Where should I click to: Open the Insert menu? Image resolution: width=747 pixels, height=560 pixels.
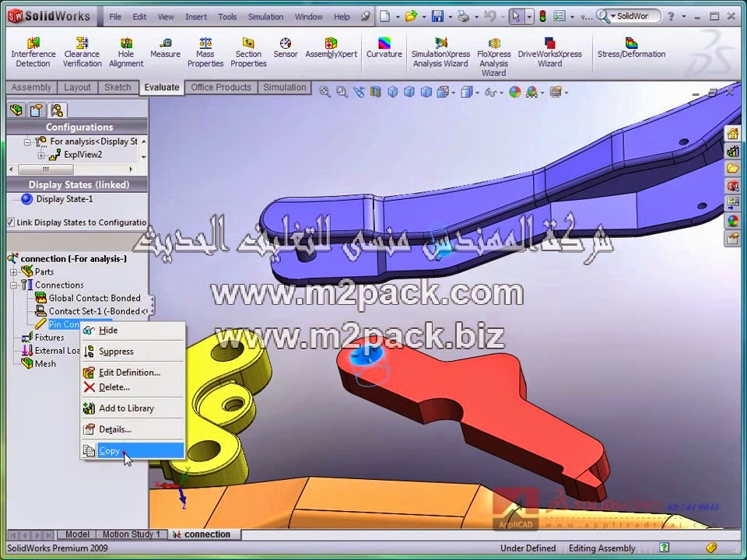point(196,16)
